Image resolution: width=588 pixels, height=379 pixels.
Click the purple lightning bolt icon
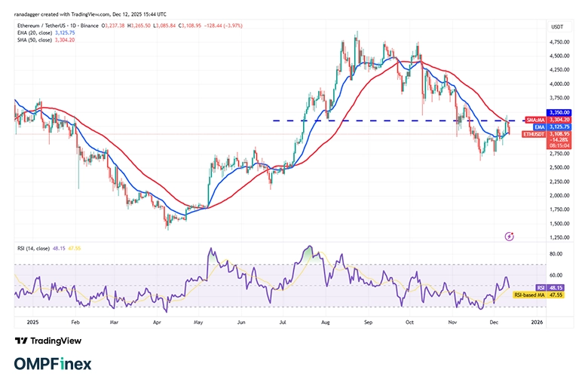pyautogui.click(x=510, y=236)
